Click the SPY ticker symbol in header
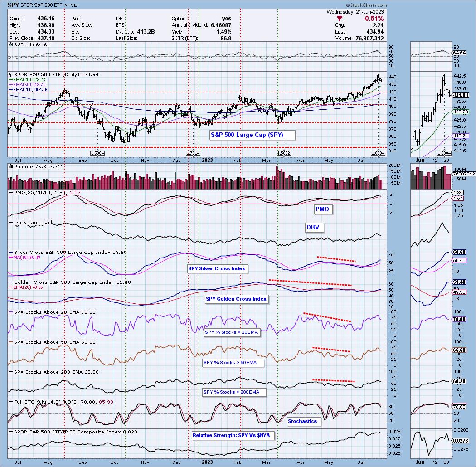This screenshot has height=467, width=476. coord(12,5)
